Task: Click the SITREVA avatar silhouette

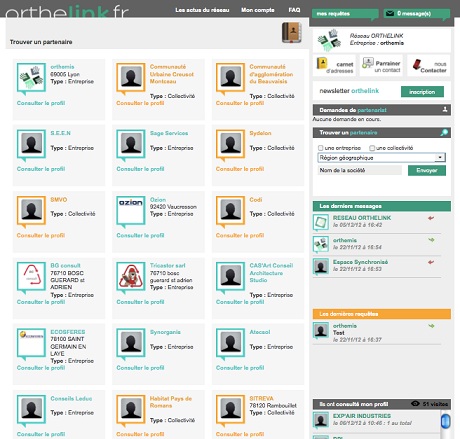Action: (230, 409)
